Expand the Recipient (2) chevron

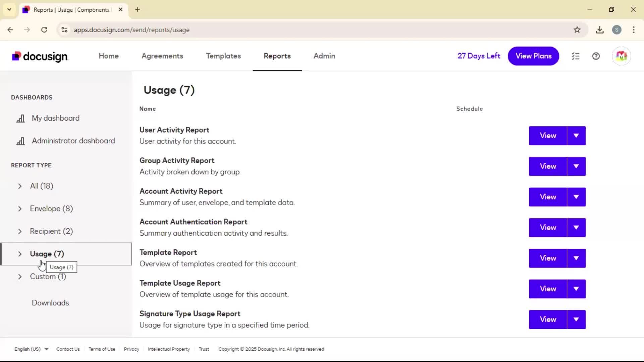point(20,231)
